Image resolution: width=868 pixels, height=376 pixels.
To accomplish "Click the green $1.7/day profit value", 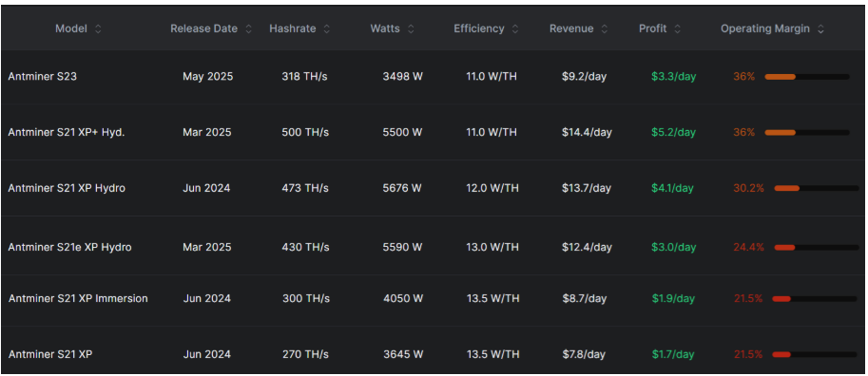I will pos(673,354).
